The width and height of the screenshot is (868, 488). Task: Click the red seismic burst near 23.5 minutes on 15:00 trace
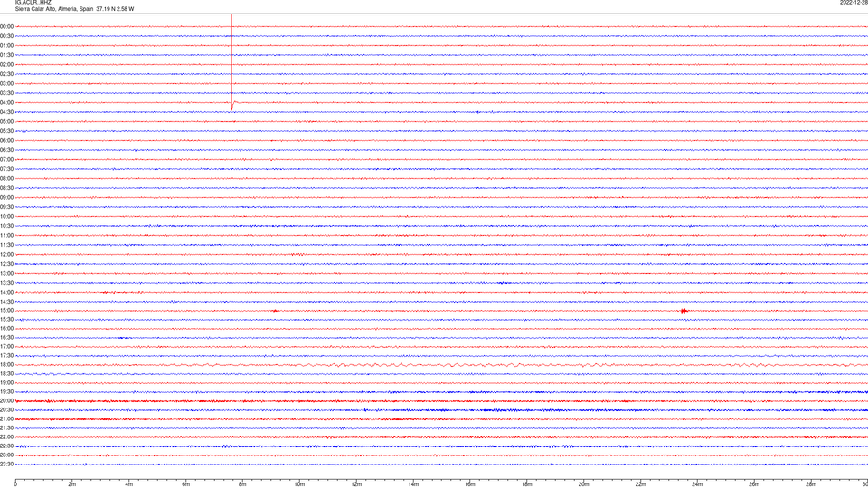(684, 311)
